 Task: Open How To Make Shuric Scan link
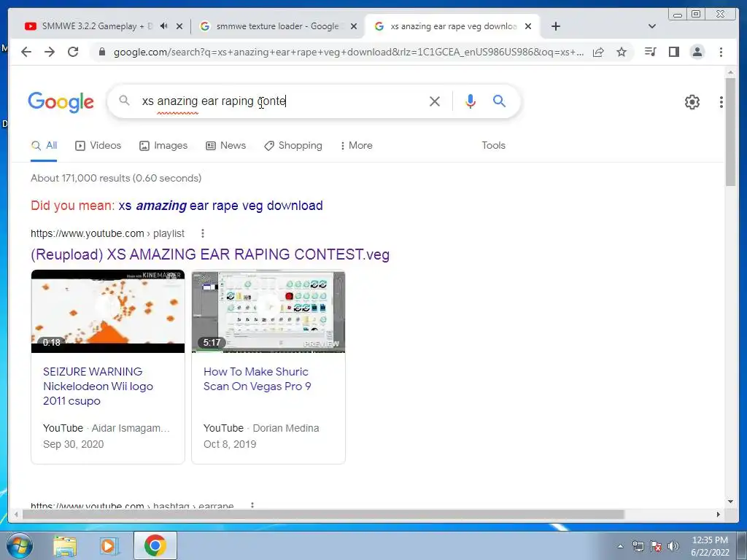257,379
